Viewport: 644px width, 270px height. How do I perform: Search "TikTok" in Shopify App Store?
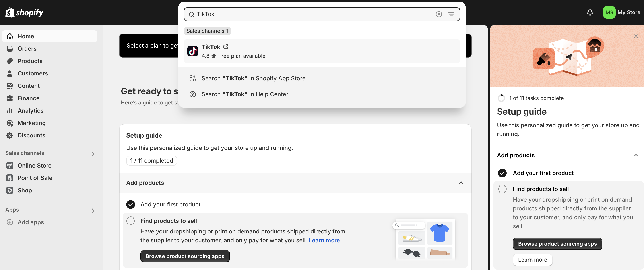coord(322,78)
